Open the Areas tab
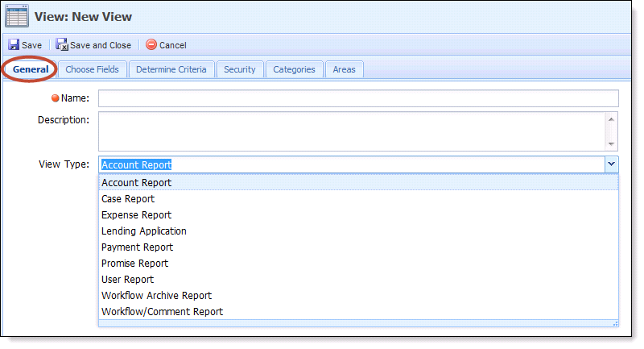644x349 pixels. click(x=345, y=69)
